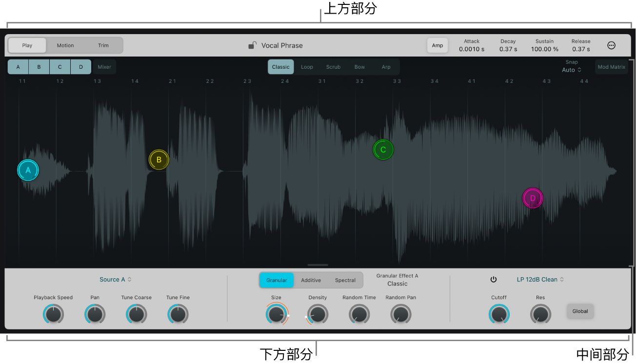
Task: Open the Mixer view
Action: pos(104,67)
